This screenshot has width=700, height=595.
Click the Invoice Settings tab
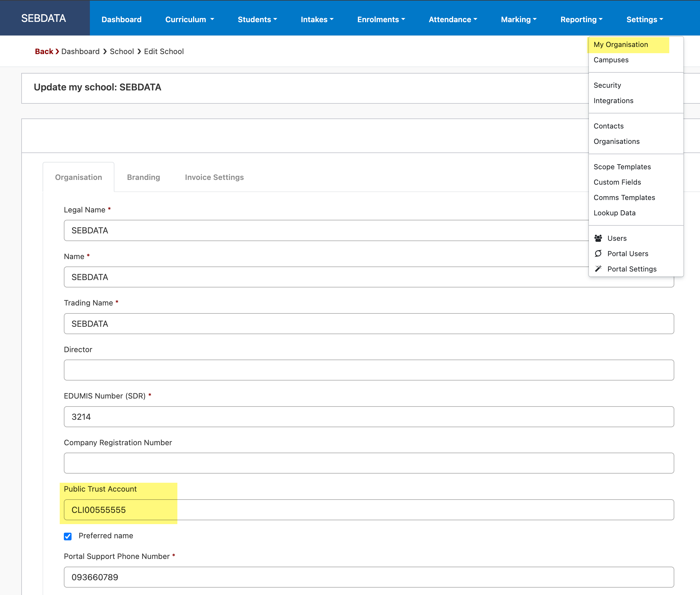pos(214,177)
